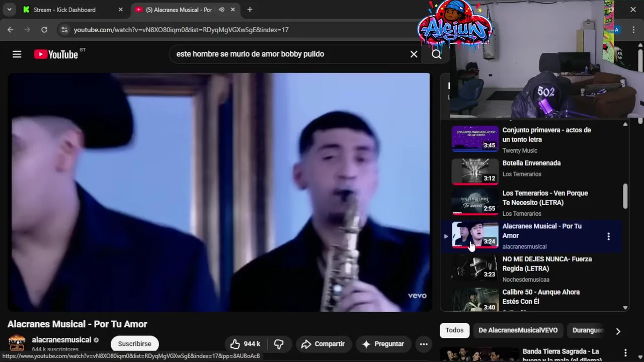This screenshot has height=362, width=644.
Task: Go back with the browser back arrow
Action: 11,30
